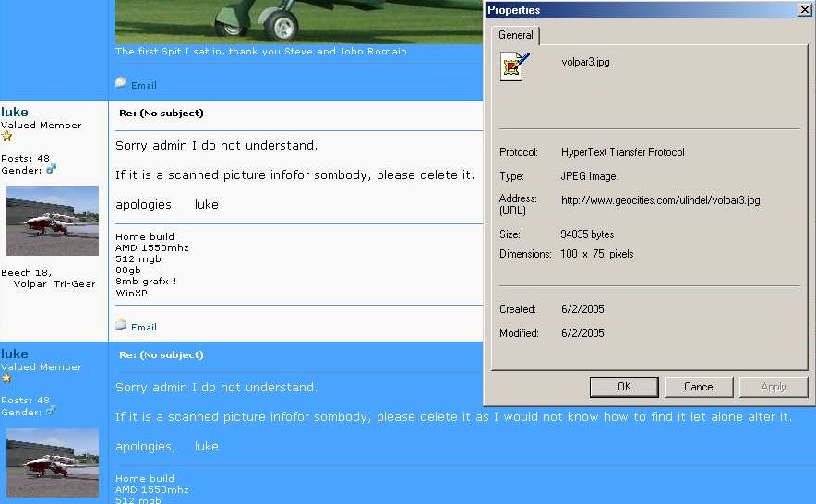Click the aircraft avatar in the highlighted post

53,462
